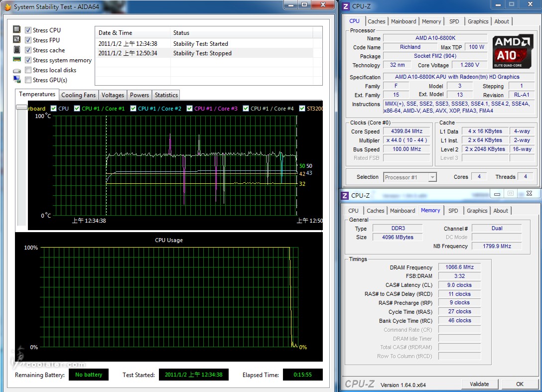
Task: Open Mainboard tab in CPU-Z processor window
Action: [x=404, y=21]
